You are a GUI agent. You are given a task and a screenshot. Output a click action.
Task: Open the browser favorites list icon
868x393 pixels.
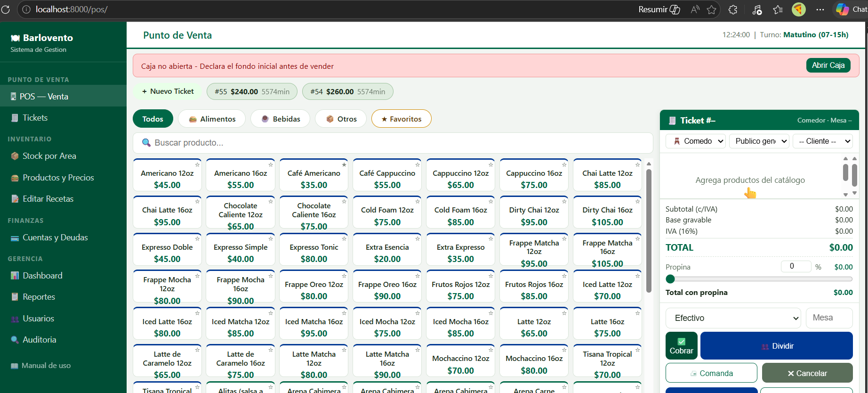tap(778, 9)
